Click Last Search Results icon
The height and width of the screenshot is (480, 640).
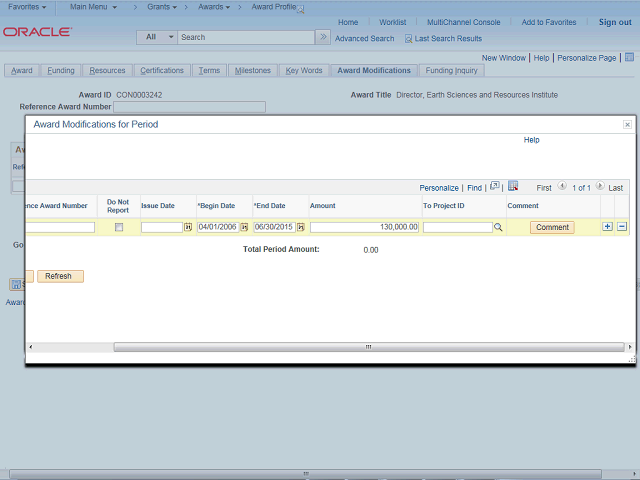point(408,39)
